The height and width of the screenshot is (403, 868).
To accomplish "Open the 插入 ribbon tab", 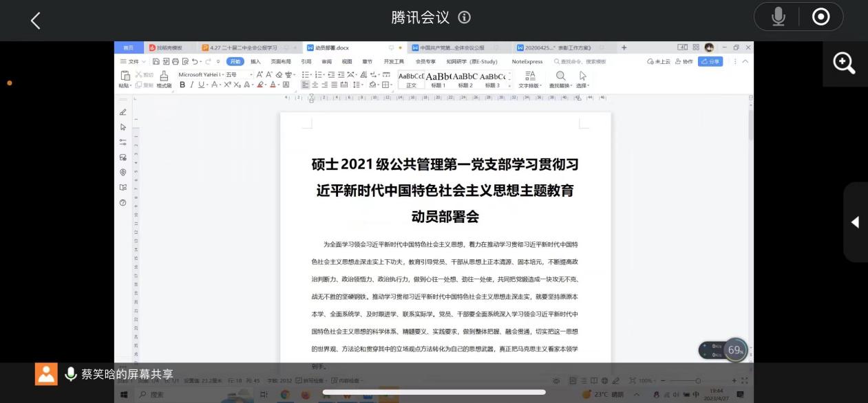I will click(255, 61).
